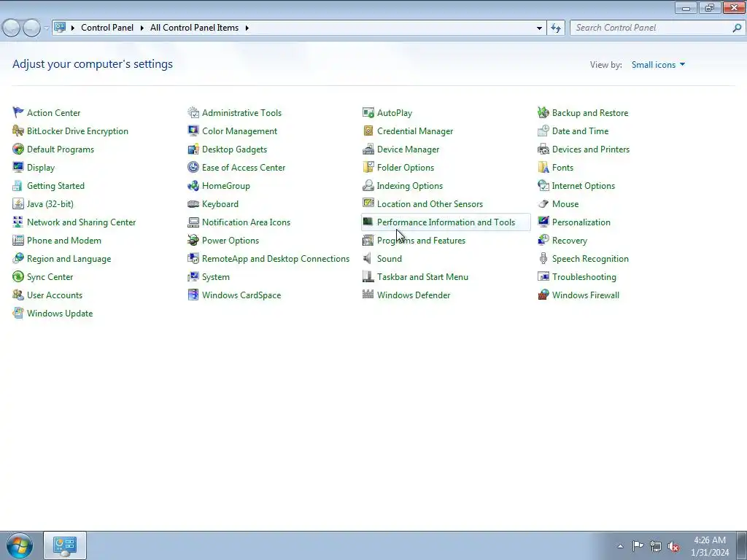Click the Keyboard icon

193,204
